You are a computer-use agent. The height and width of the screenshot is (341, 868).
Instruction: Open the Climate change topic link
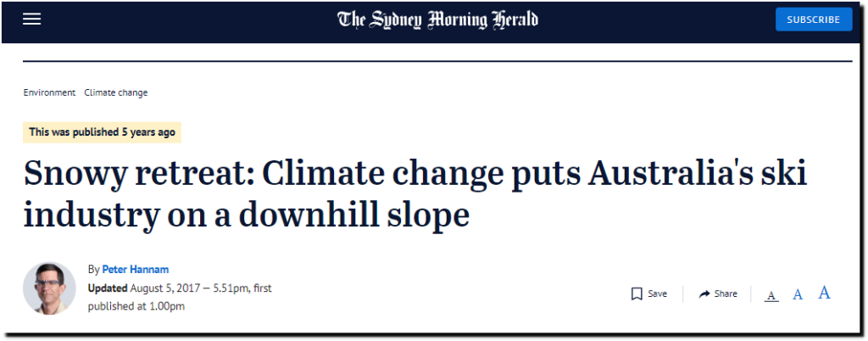[115, 92]
